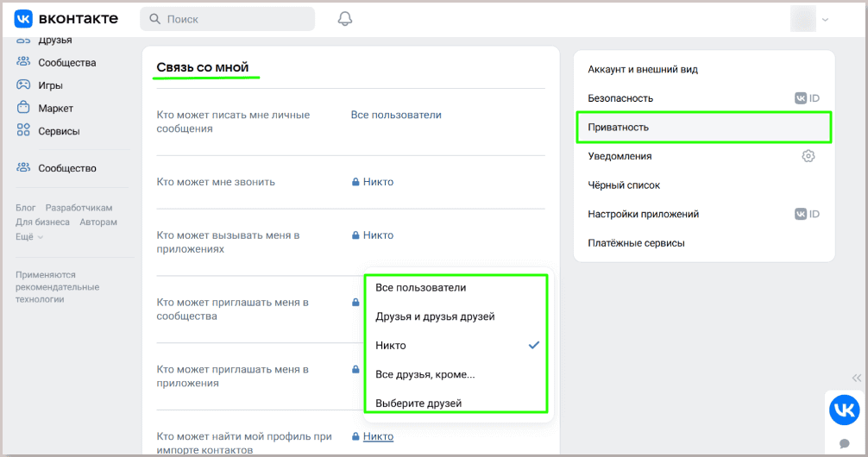868x457 pixels.
Task: Click lock icon in 'приглашать меня в сообщества' row
Action: [355, 302]
